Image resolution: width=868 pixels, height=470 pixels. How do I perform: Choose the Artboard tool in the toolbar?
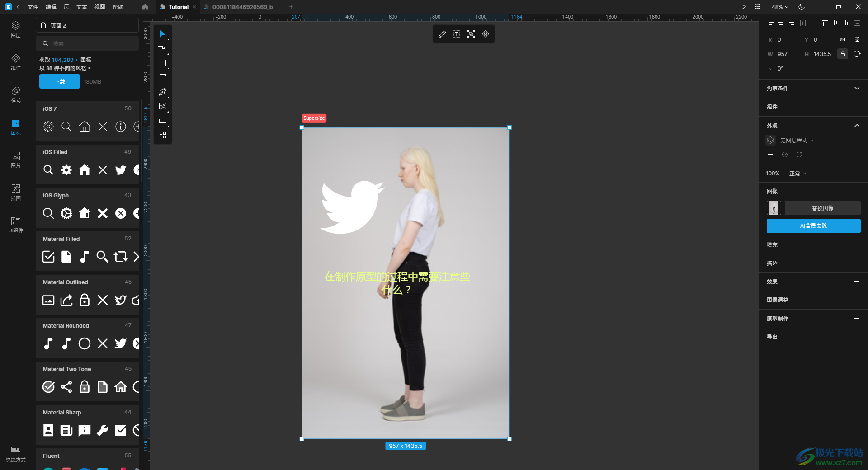(x=162, y=49)
